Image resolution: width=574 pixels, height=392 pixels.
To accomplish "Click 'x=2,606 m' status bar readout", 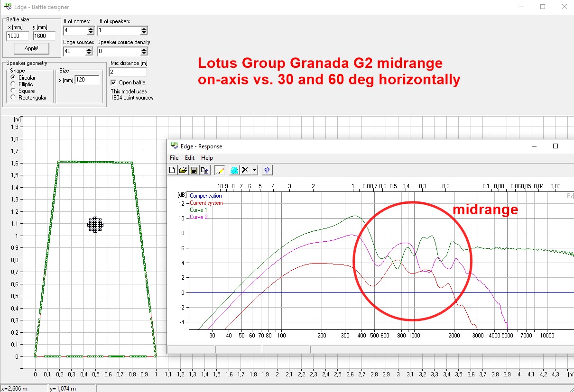I will pyautogui.click(x=15, y=388).
